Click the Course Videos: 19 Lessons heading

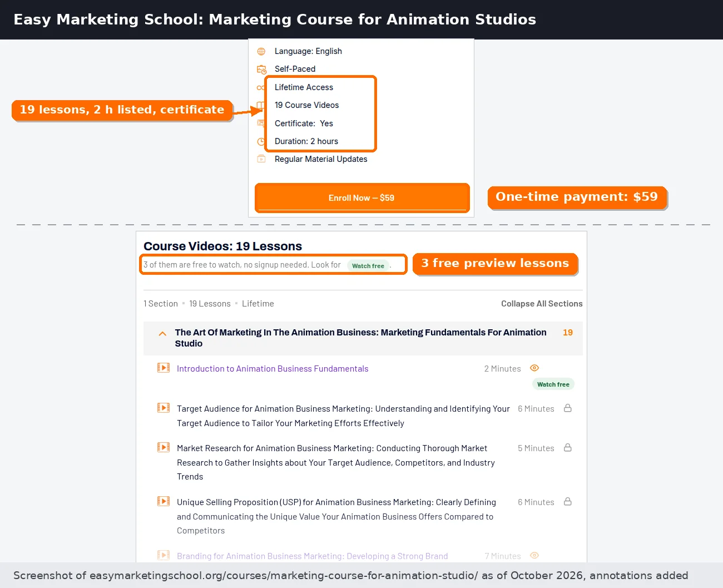point(222,246)
